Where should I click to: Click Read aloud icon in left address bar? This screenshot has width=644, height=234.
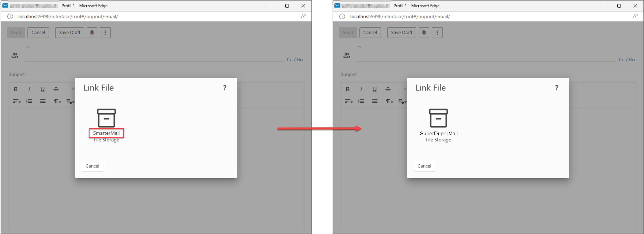tap(303, 17)
